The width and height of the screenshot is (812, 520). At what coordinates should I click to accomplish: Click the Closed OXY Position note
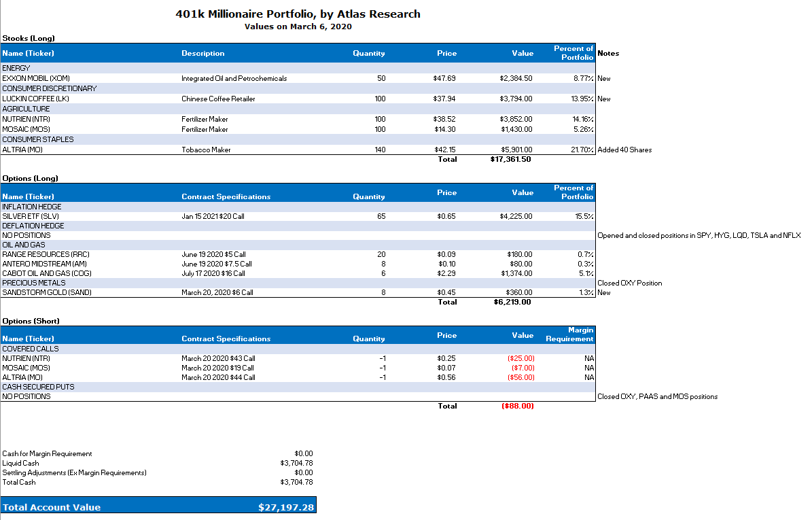[630, 283]
